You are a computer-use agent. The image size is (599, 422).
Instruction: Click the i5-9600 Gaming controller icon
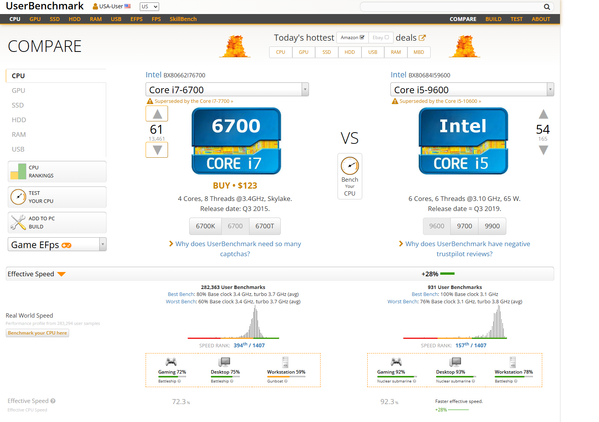(x=396, y=362)
